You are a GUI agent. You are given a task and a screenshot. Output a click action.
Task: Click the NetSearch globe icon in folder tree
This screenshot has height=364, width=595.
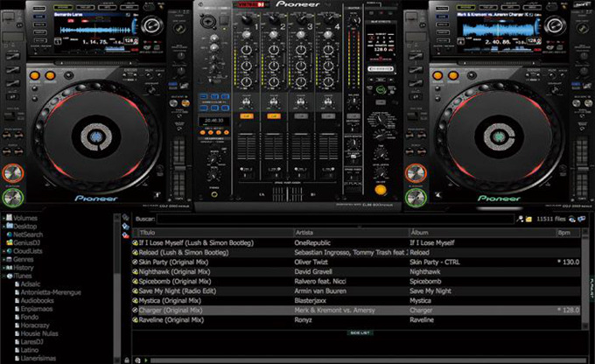point(10,234)
